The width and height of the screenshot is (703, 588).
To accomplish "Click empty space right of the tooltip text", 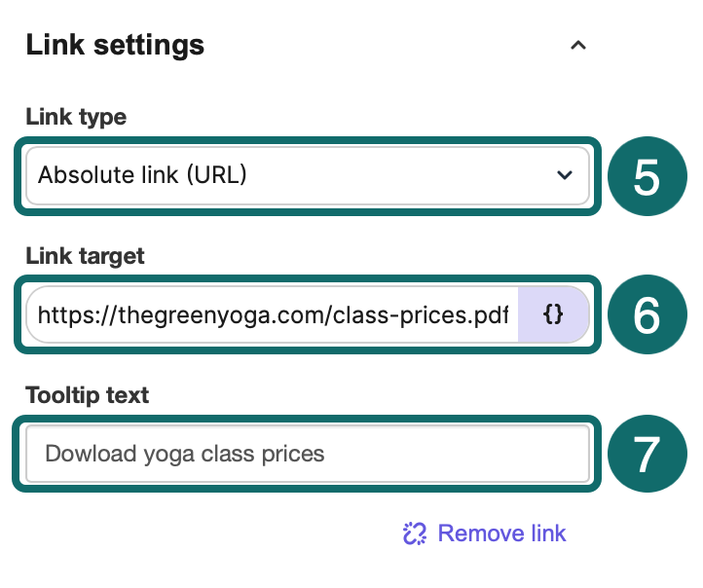I will (x=455, y=454).
